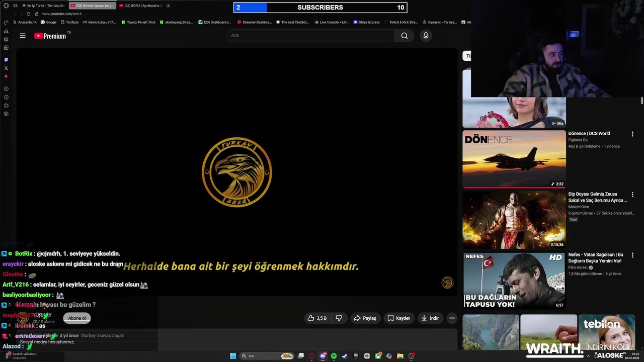644x362 pixels.
Task: Share the video via Paylaş
Action: tap(365, 318)
